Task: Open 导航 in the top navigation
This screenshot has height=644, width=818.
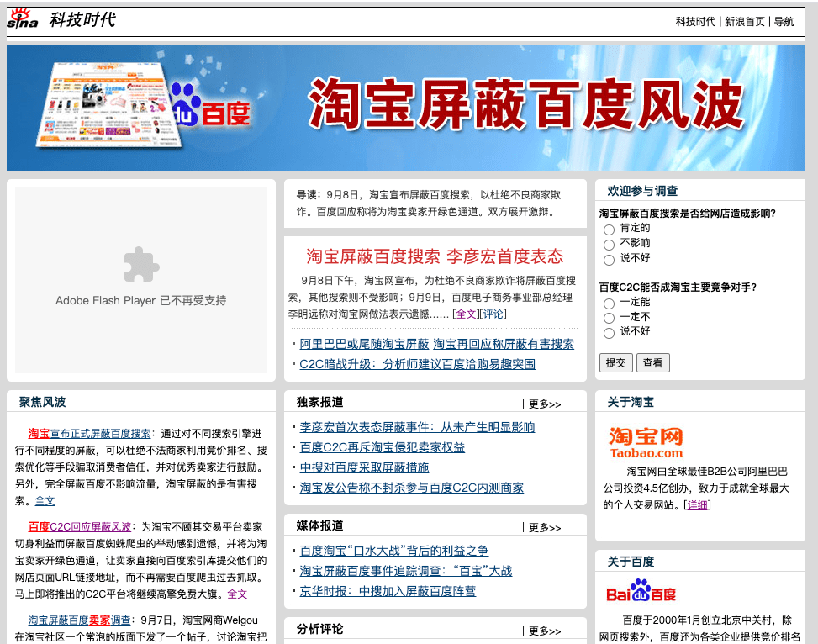Action: pos(784,21)
